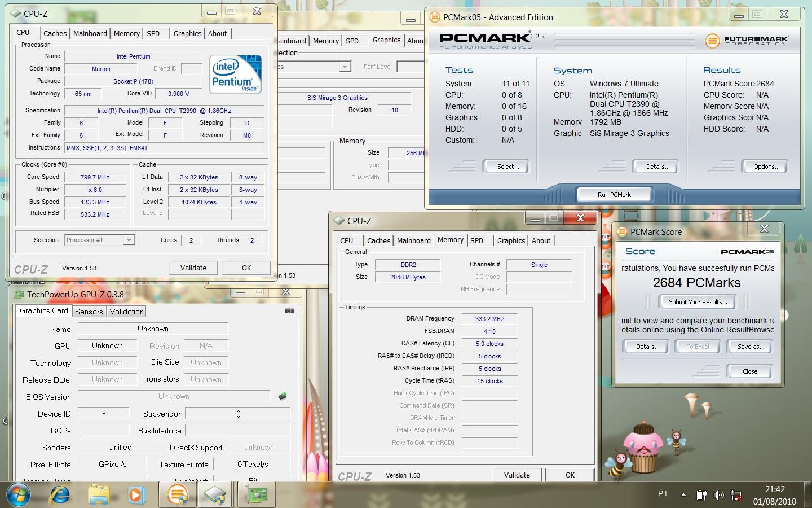Click the 2684 PCMarks score text
812x508 pixels.
tap(697, 283)
